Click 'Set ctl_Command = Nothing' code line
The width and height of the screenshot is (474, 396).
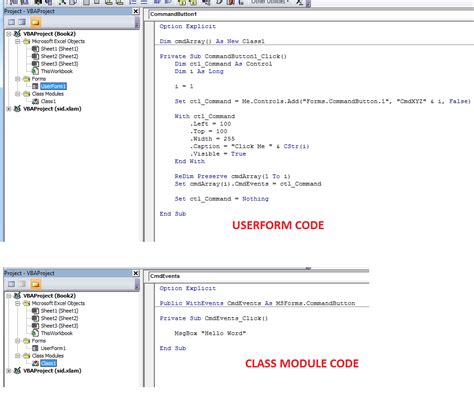point(222,199)
